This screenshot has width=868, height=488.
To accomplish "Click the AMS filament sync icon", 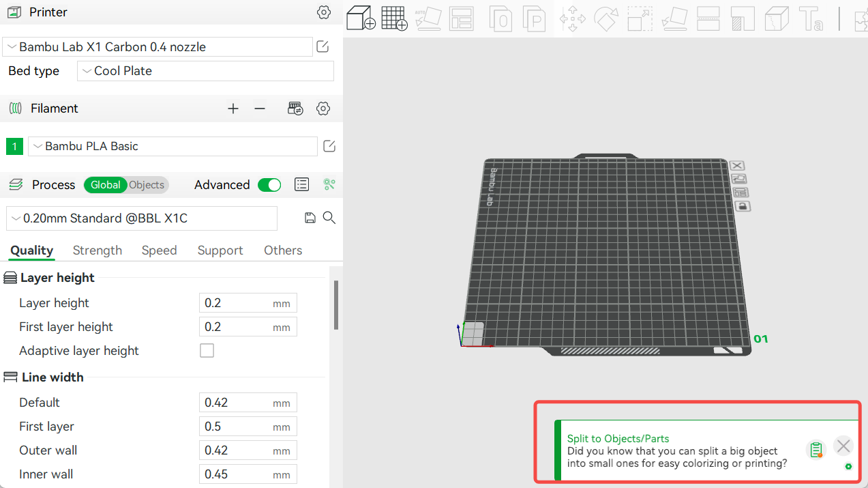I will click(x=295, y=109).
